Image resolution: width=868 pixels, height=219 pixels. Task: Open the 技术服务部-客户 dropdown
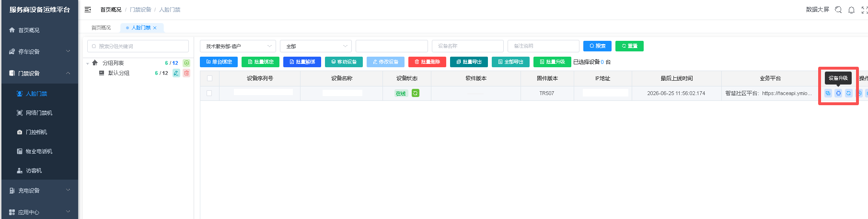[x=238, y=46]
